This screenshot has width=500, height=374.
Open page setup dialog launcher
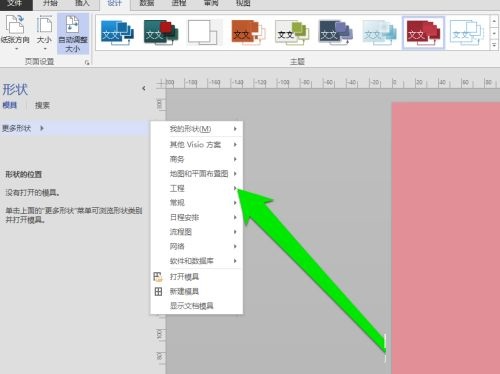coord(87,62)
